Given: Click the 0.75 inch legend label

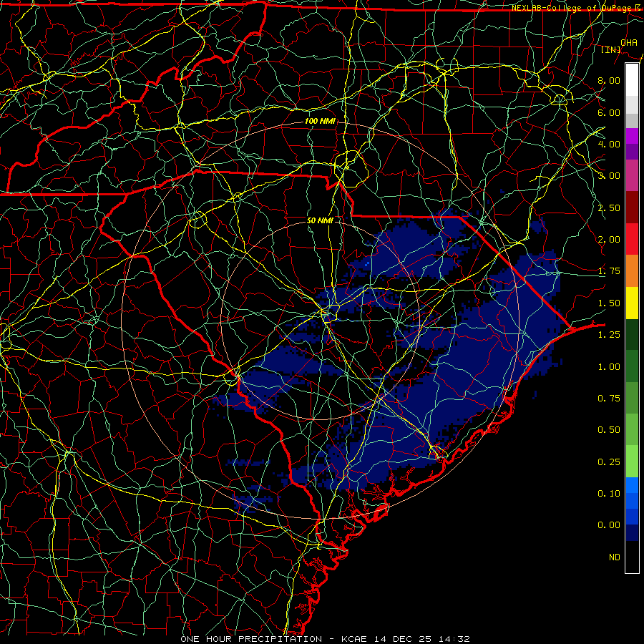Looking at the screenshot, I should pos(609,399).
